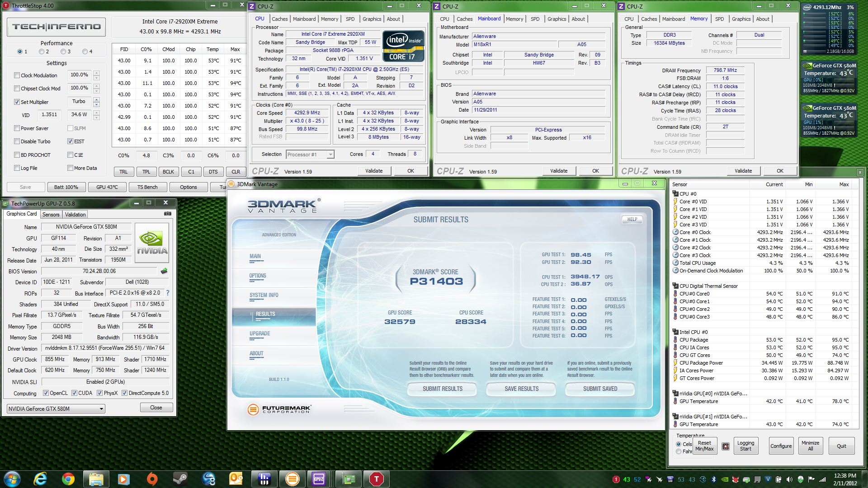Switch to GPU-Z via green card taskbar icon
The image size is (868, 488).
tap(349, 479)
